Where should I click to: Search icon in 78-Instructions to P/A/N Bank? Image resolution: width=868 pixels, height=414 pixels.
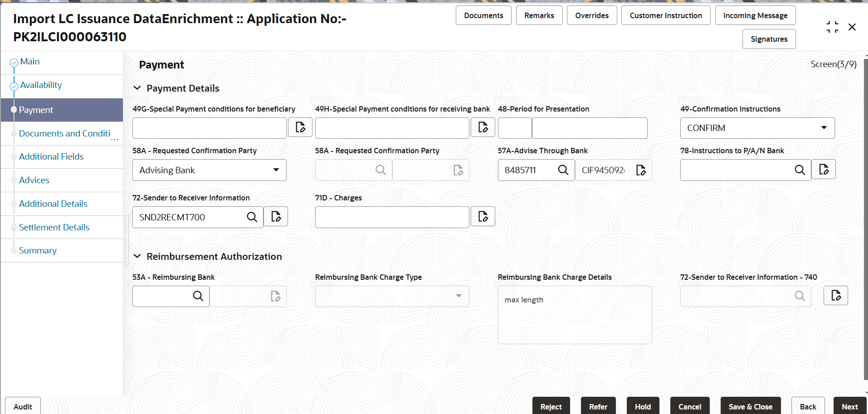(x=800, y=170)
